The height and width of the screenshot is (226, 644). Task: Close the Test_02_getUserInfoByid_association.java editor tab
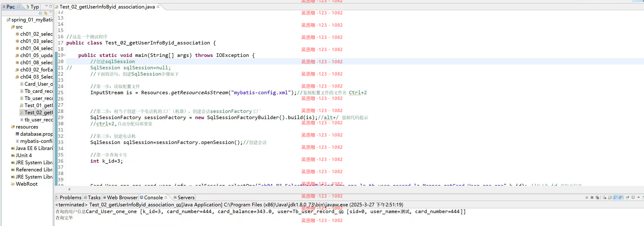tap(158, 7)
